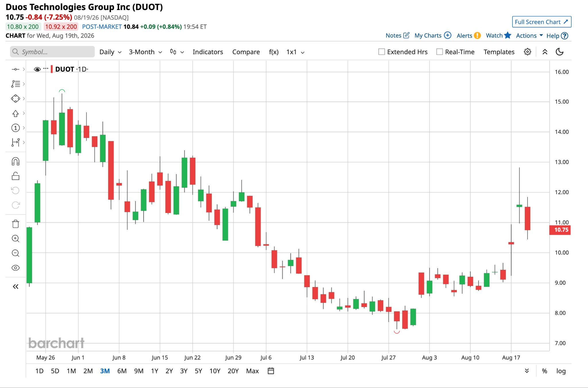588x388 pixels.
Task: Select the 1M time range
Action: pyautogui.click(x=71, y=371)
